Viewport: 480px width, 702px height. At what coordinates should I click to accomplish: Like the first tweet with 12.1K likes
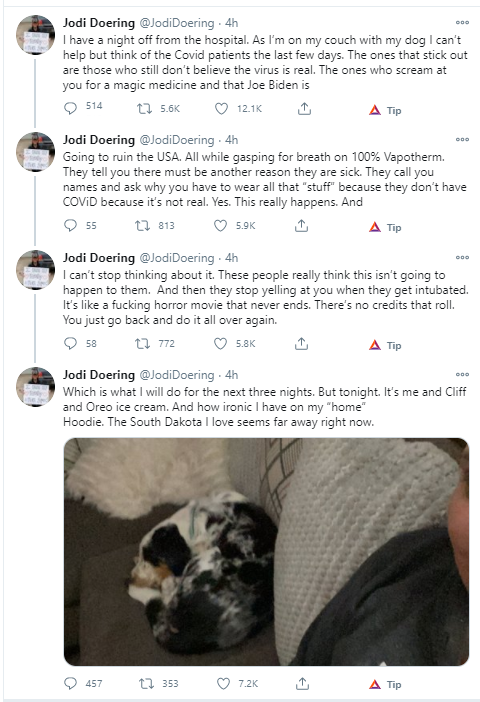click(x=221, y=108)
